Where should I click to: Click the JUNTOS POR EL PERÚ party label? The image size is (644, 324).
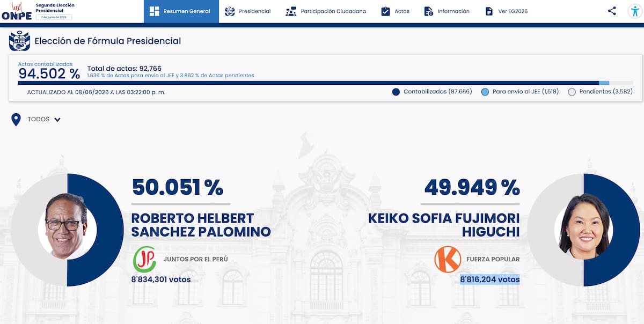pyautogui.click(x=195, y=259)
